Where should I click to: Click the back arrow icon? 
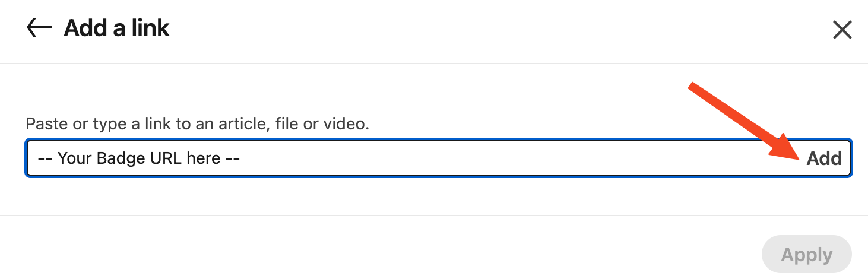point(39,28)
